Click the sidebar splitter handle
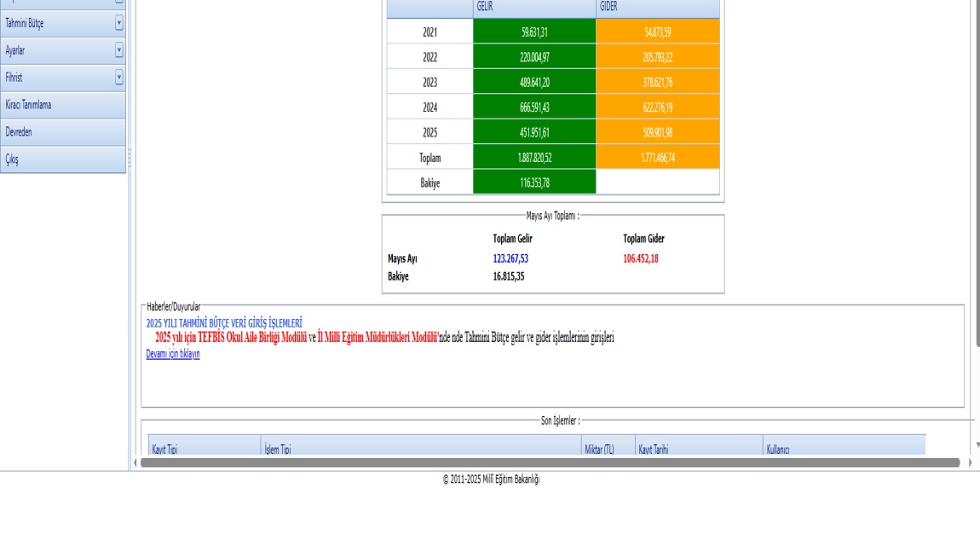The image size is (980, 551). [130, 158]
